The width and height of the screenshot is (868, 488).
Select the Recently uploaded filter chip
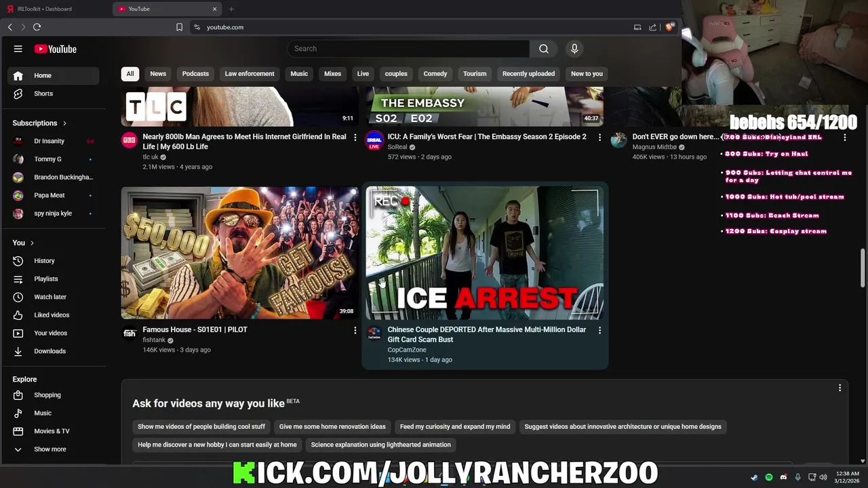528,74
